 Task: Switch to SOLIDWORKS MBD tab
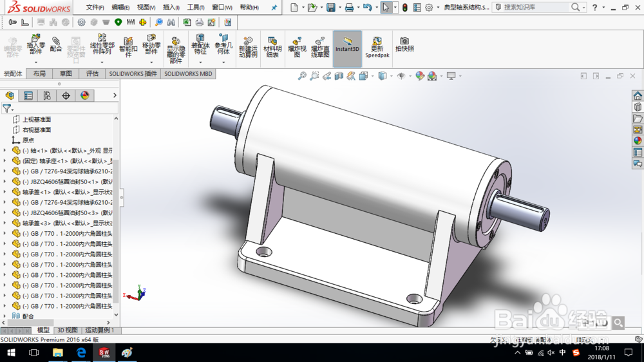[x=188, y=73]
